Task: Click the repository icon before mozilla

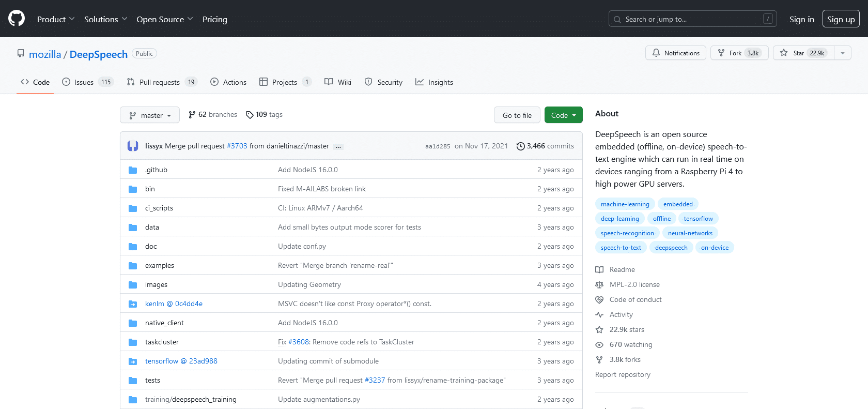Action: 21,54
